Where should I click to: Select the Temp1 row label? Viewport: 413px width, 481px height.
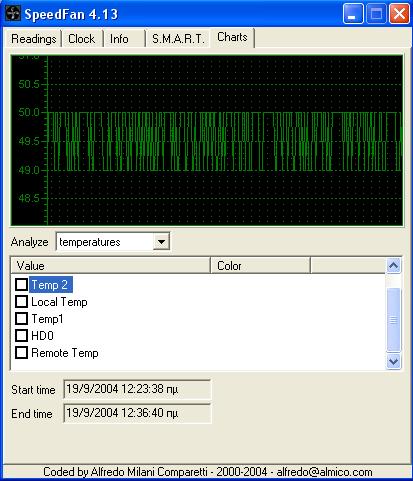pos(47,319)
